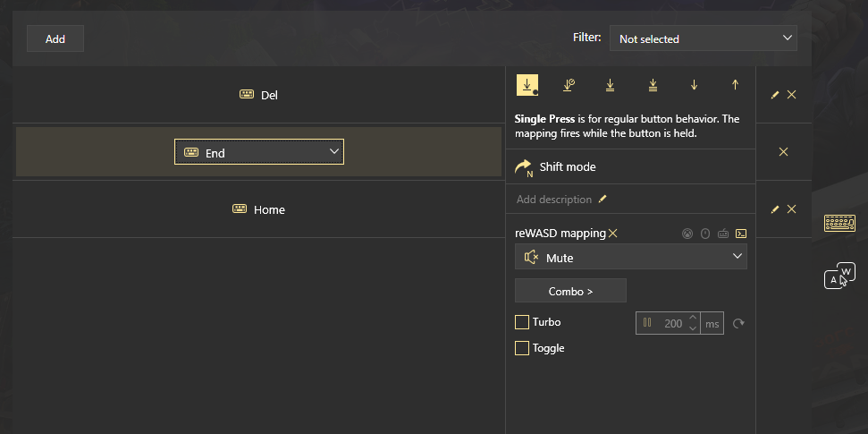Delete the End mapping row
This screenshot has width=868, height=434.
point(783,152)
